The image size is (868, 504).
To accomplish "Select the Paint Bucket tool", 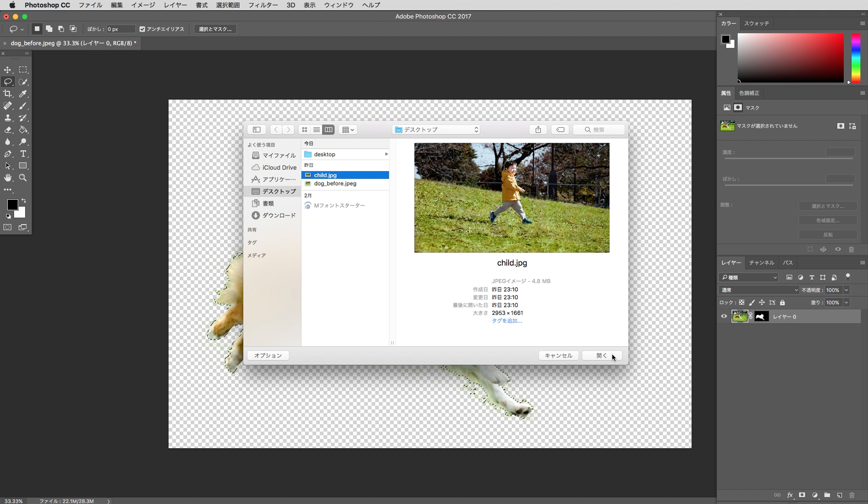I will point(23,130).
